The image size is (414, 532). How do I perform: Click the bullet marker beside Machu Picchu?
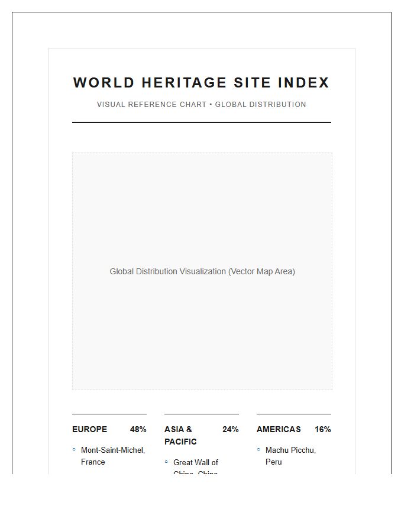click(x=258, y=450)
